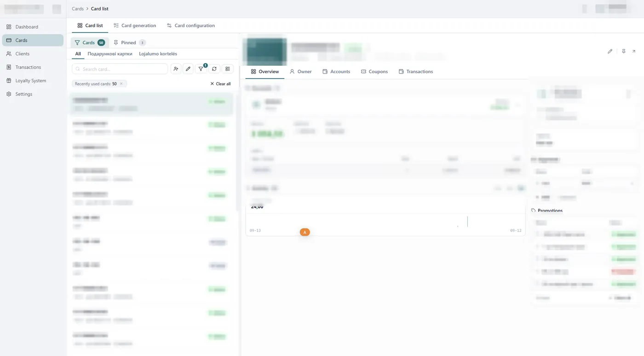Screen dimensions: 644x356
Task: Open the filter icon with badge 1
Action: (x=201, y=69)
